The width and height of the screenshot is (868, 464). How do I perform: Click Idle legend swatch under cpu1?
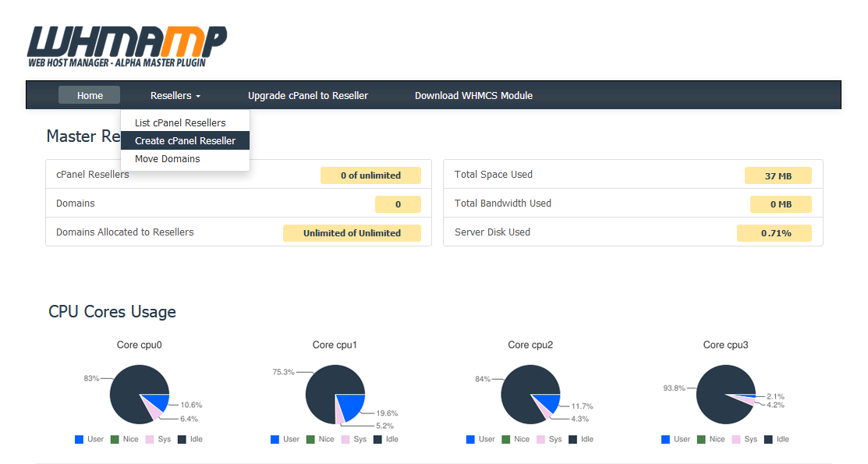377,439
